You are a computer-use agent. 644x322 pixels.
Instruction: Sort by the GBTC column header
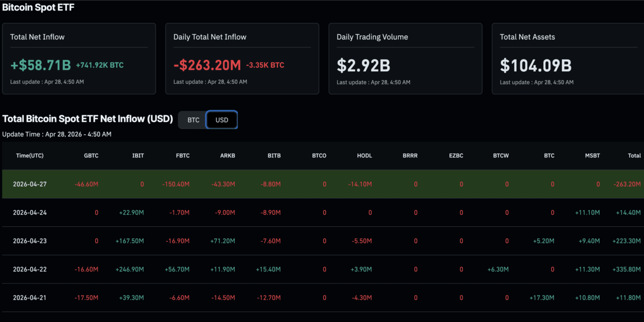pos(91,155)
